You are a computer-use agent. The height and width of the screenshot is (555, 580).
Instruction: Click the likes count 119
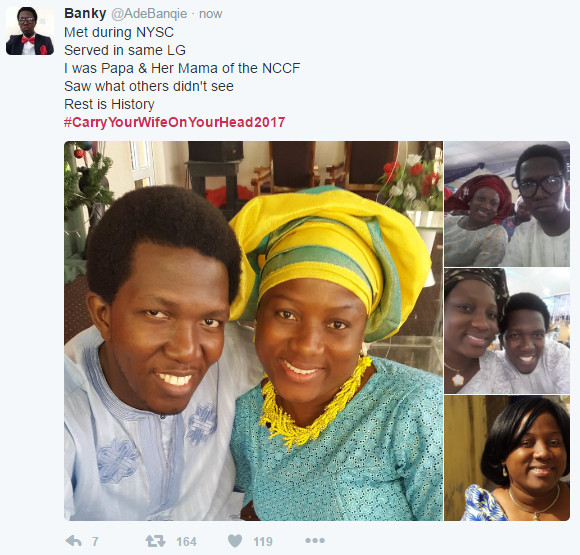pos(263,542)
